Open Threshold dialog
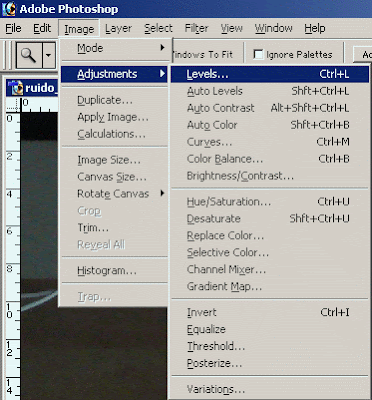The width and height of the screenshot is (372, 400). click(270, 346)
